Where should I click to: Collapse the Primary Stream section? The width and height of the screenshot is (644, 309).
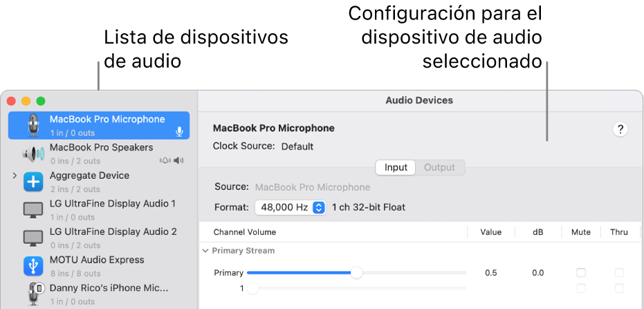click(205, 251)
